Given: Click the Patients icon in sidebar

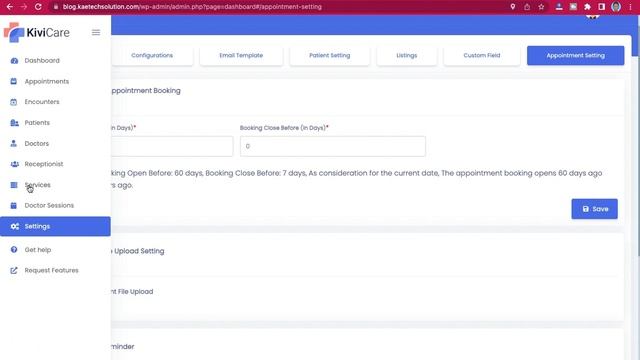Looking at the screenshot, I should (14, 122).
